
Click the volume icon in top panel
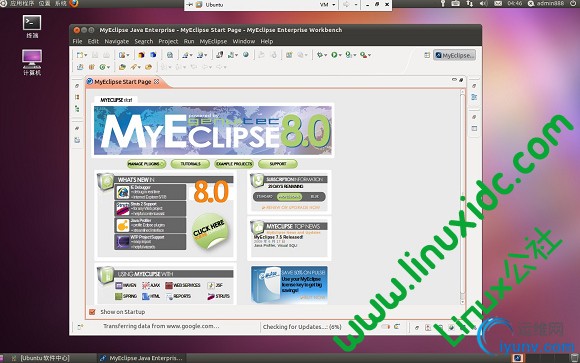(x=483, y=3)
